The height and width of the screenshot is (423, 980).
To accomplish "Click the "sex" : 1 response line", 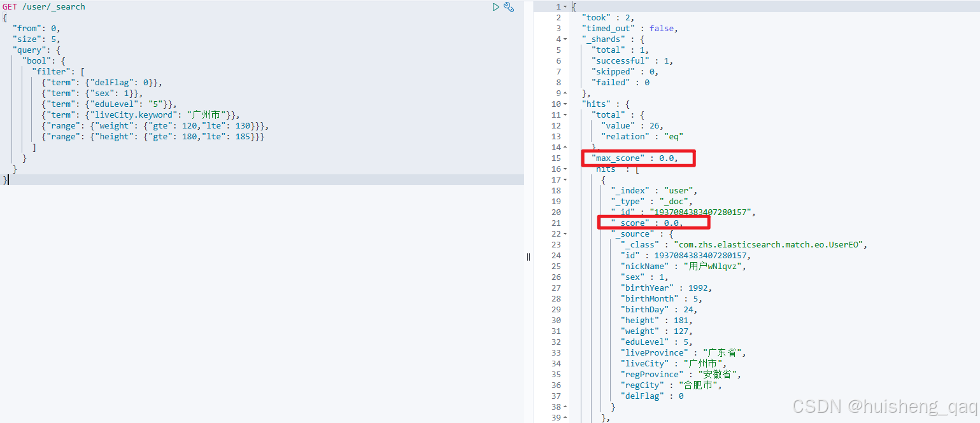I will pos(645,277).
